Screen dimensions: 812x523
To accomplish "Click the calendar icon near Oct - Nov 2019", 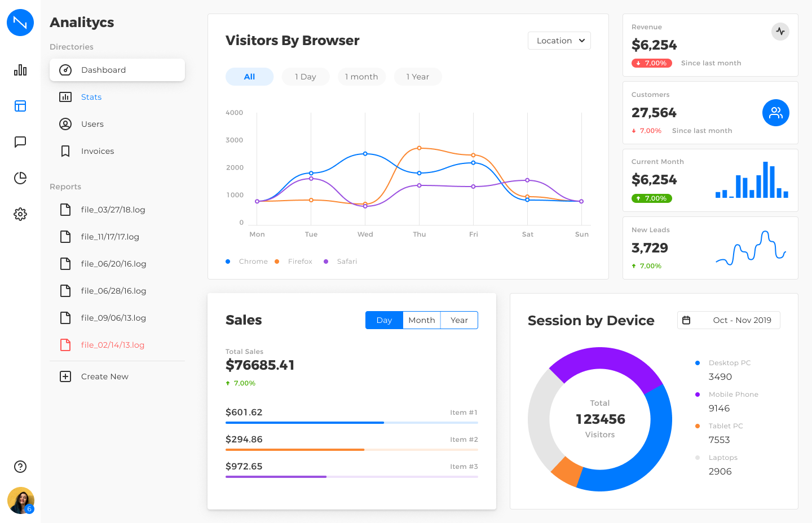I will pyautogui.click(x=687, y=320).
